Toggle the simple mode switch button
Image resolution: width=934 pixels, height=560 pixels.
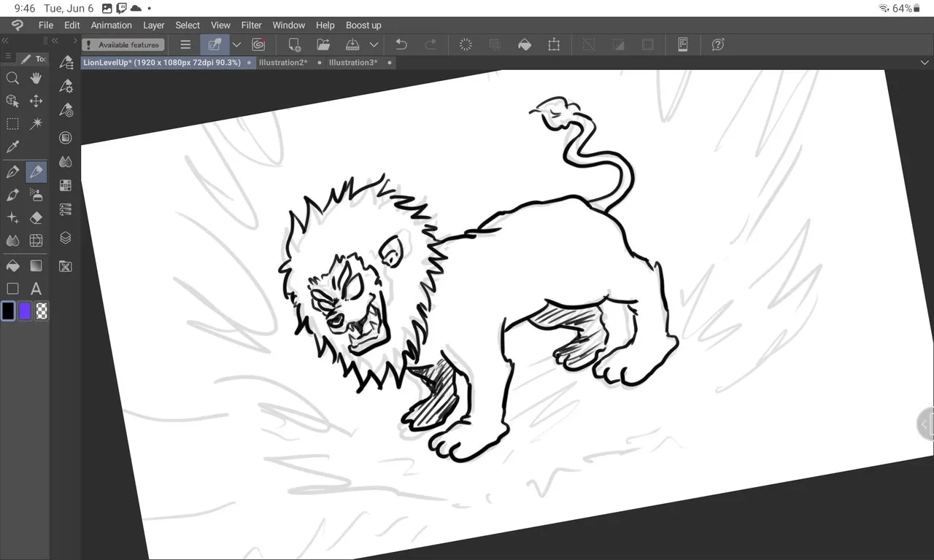tap(215, 44)
